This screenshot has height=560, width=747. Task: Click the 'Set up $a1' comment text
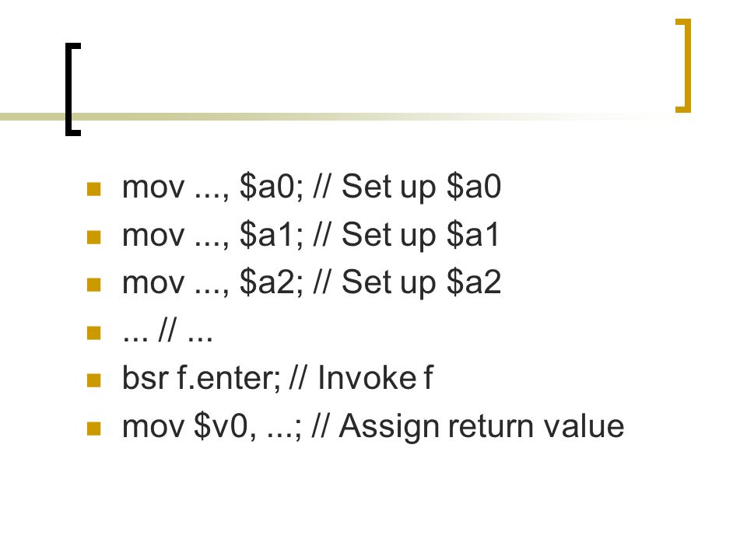pos(420,235)
